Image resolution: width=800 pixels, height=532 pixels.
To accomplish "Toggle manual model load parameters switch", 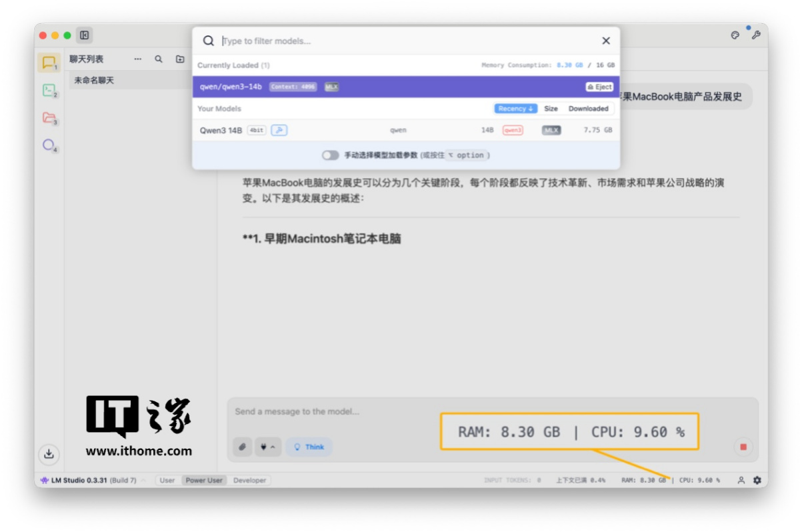I will tap(330, 155).
